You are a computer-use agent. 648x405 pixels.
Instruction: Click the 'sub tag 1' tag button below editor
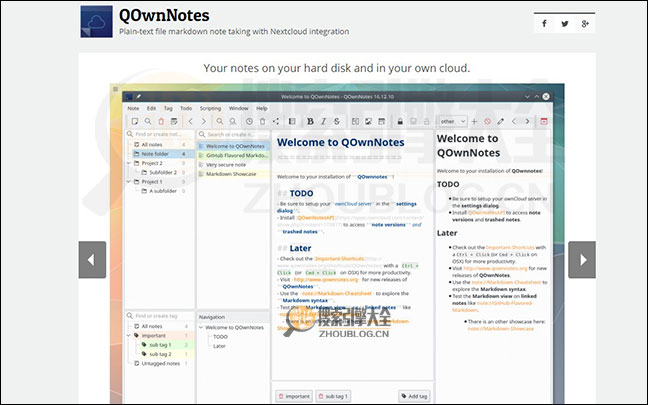(333, 396)
